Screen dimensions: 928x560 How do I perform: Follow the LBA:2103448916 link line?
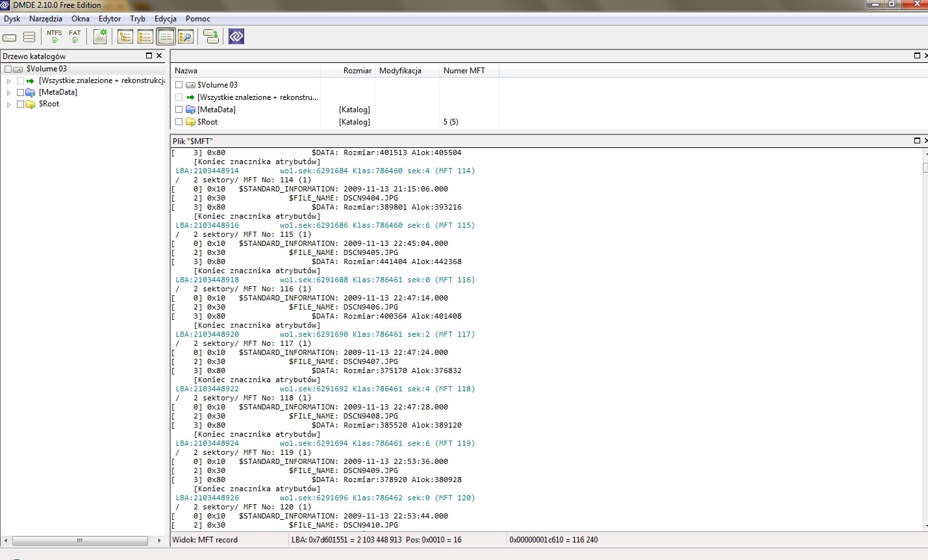[x=325, y=225]
